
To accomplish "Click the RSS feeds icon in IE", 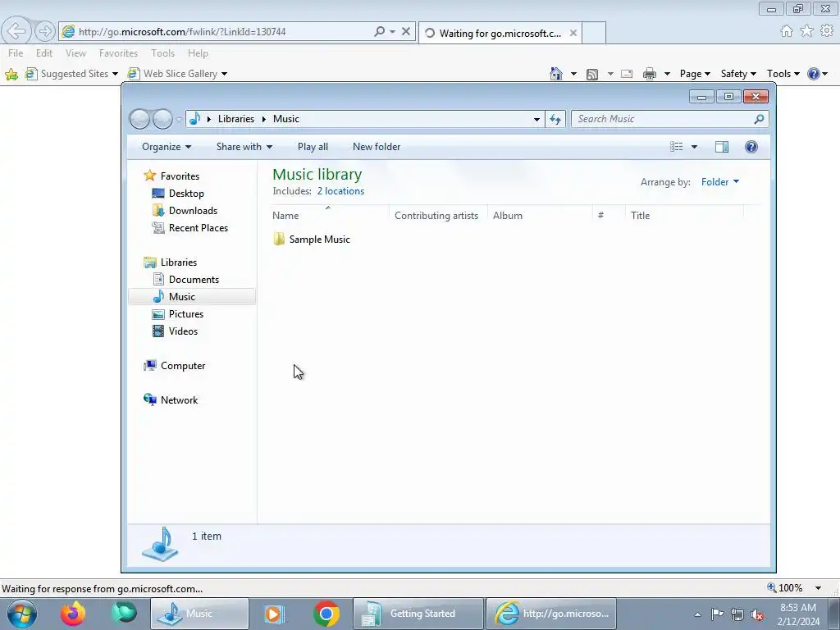I will pyautogui.click(x=592, y=74).
